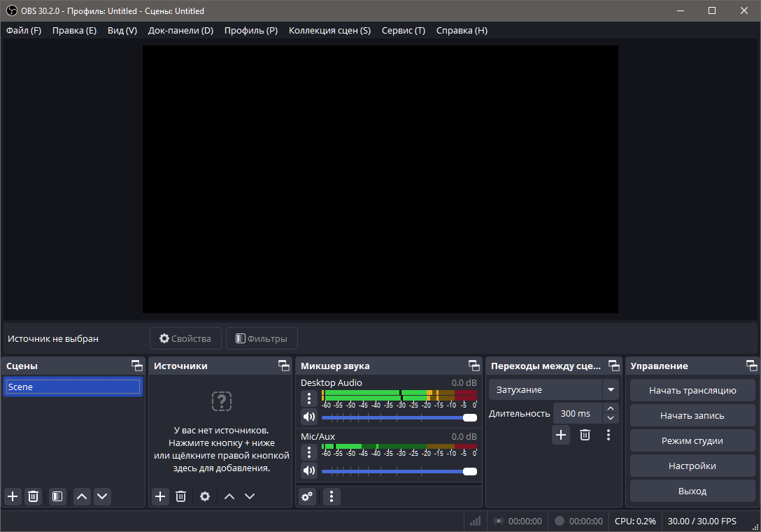This screenshot has height=532, width=761.
Task: Open Desktop Audio three-dot options
Action: 309,398
